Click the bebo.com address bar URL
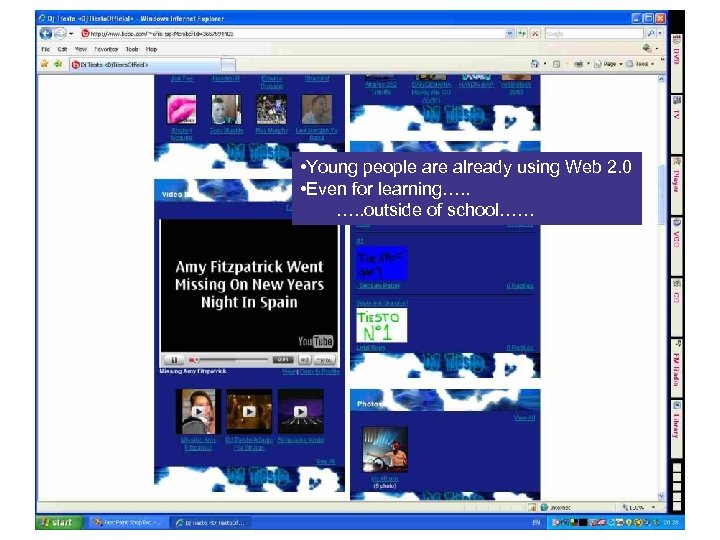Image resolution: width=720 pixels, height=540 pixels. [162, 34]
